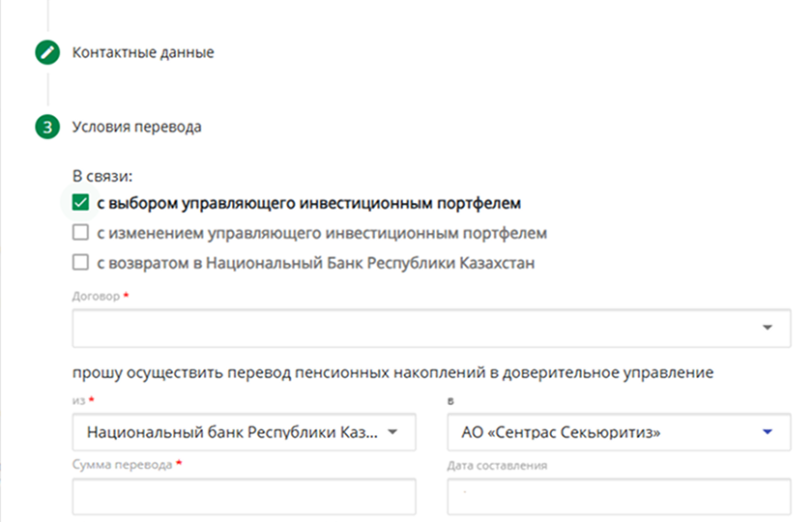Enable the 'с изменением управляющего' checkbox
Image resolution: width=812 pixels, height=522 pixels.
pyautogui.click(x=81, y=233)
